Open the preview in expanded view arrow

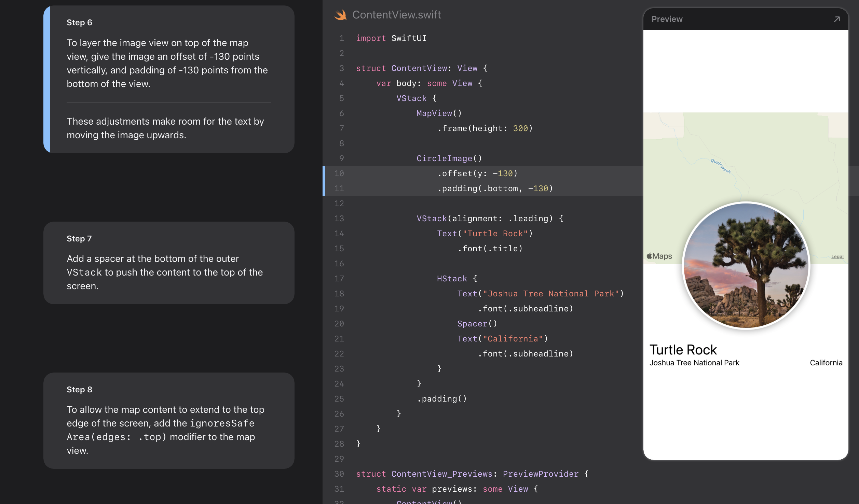(x=836, y=19)
